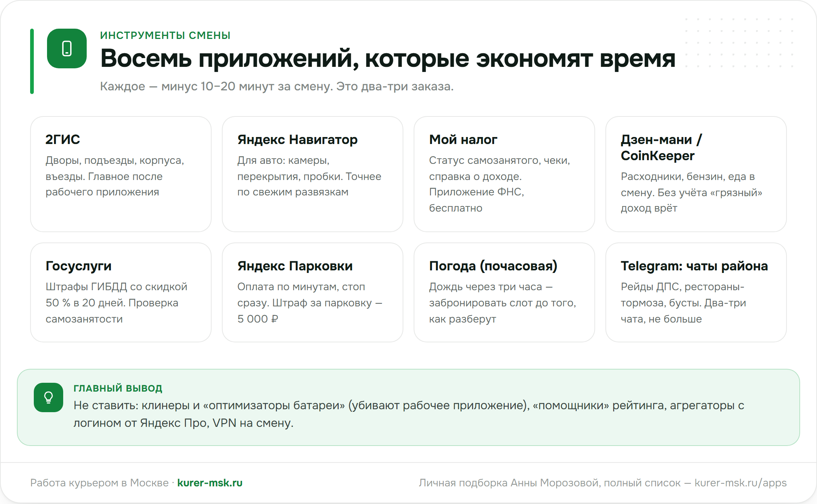Click the Погода (почасовая) card title

pos(493,266)
